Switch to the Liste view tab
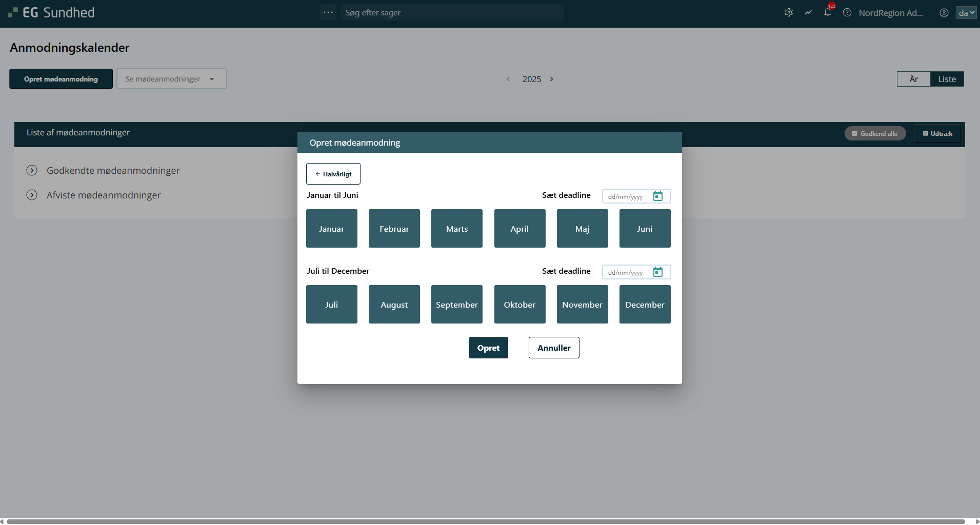980x525 pixels. coord(947,79)
